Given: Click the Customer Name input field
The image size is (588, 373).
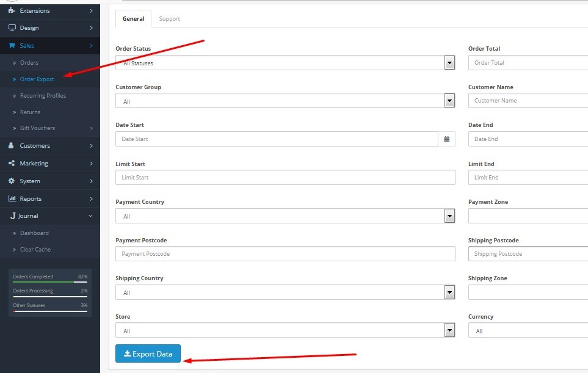Looking at the screenshot, I should 528,101.
